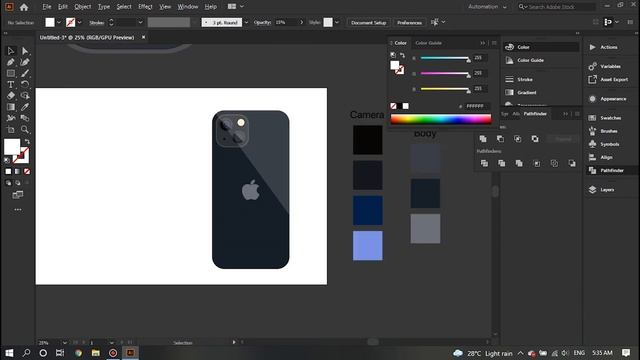Select the Direct Selection tool
Image resolution: width=640 pixels, height=360 pixels.
(24, 51)
